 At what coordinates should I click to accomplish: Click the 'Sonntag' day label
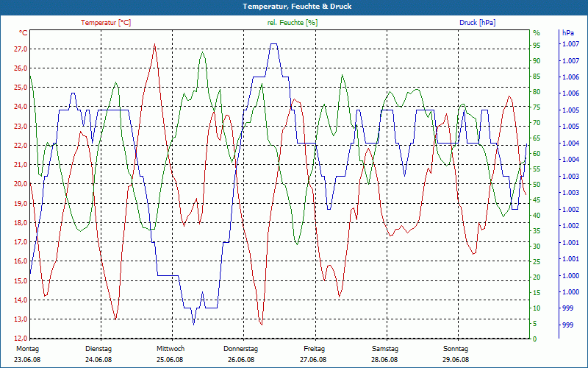click(456, 349)
